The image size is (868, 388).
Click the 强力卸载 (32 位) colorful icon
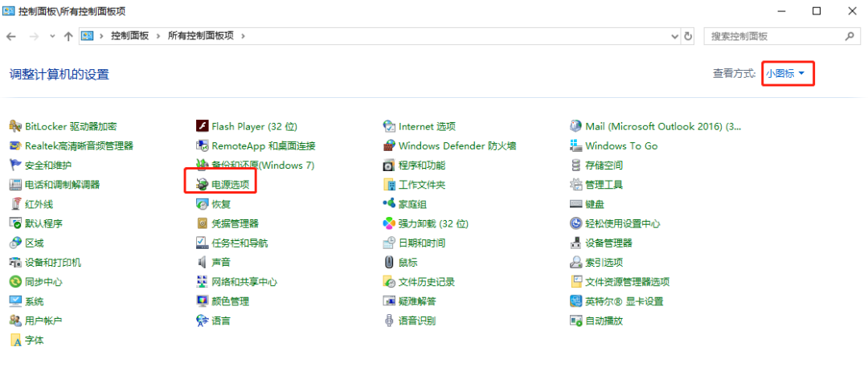389,223
